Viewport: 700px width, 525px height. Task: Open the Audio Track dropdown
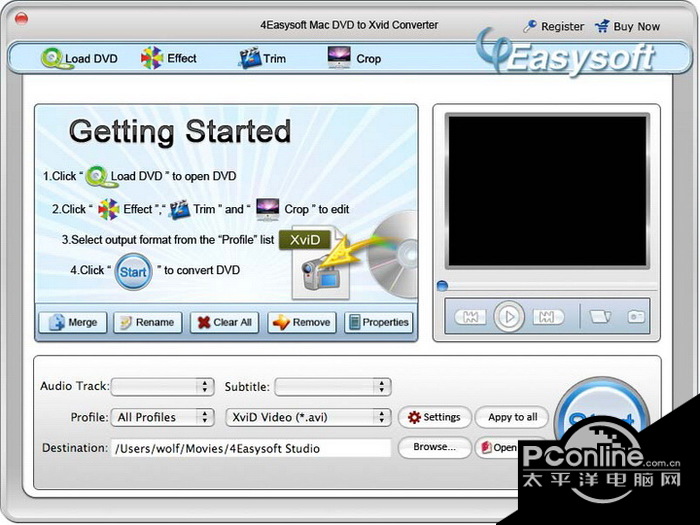(162, 387)
